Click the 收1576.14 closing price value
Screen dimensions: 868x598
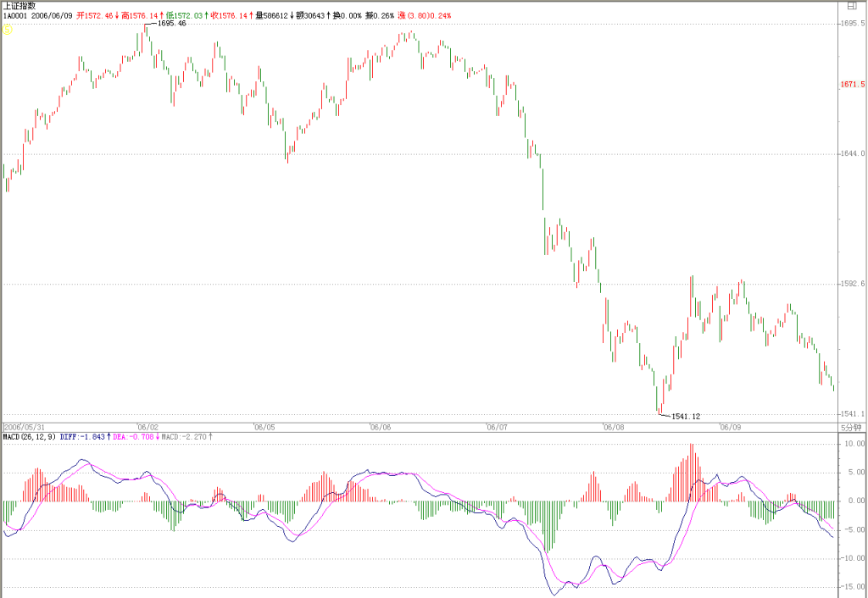229,15
